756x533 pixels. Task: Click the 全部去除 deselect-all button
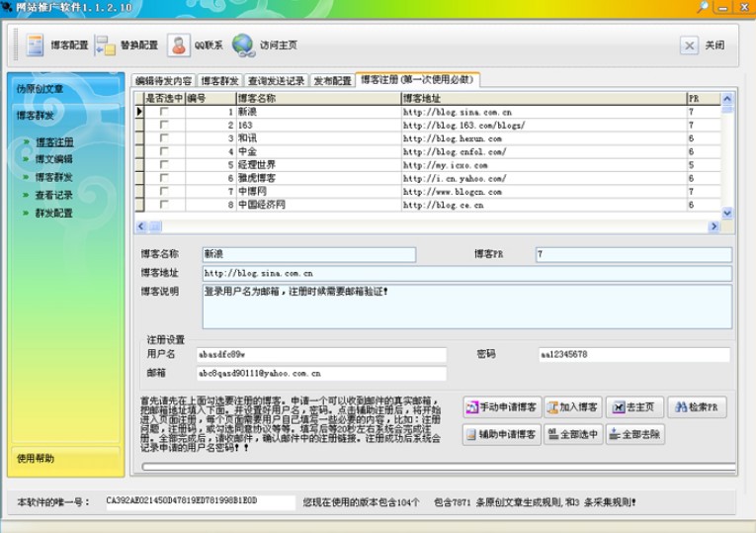pos(634,434)
